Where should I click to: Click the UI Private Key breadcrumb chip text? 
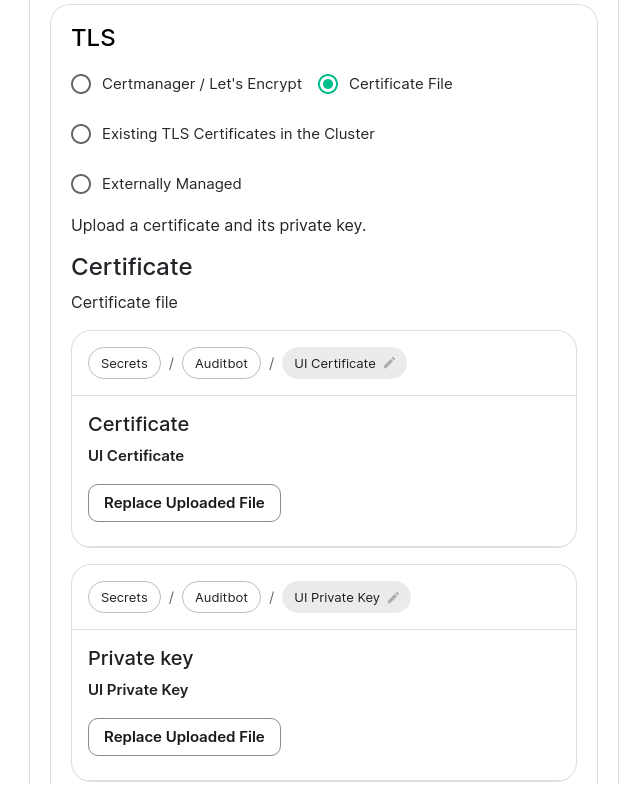pos(336,597)
